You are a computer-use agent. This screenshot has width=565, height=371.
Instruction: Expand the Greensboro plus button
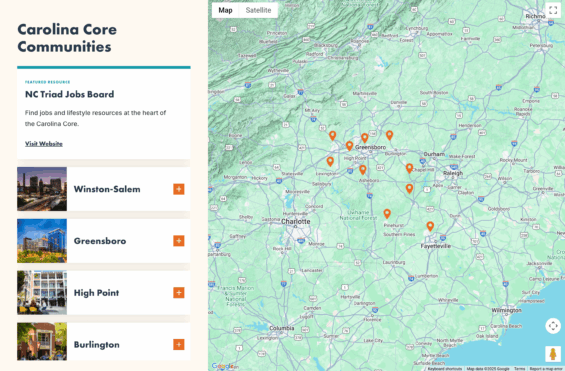179,241
